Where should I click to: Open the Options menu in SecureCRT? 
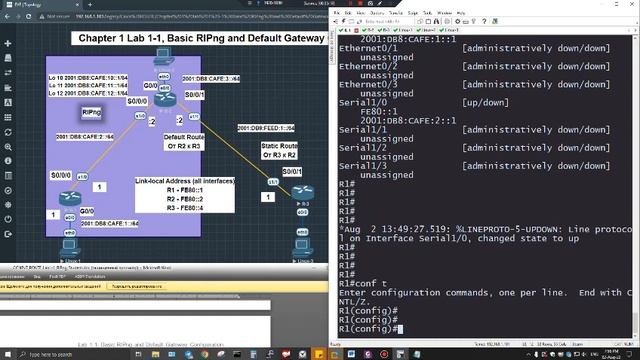click(x=377, y=13)
